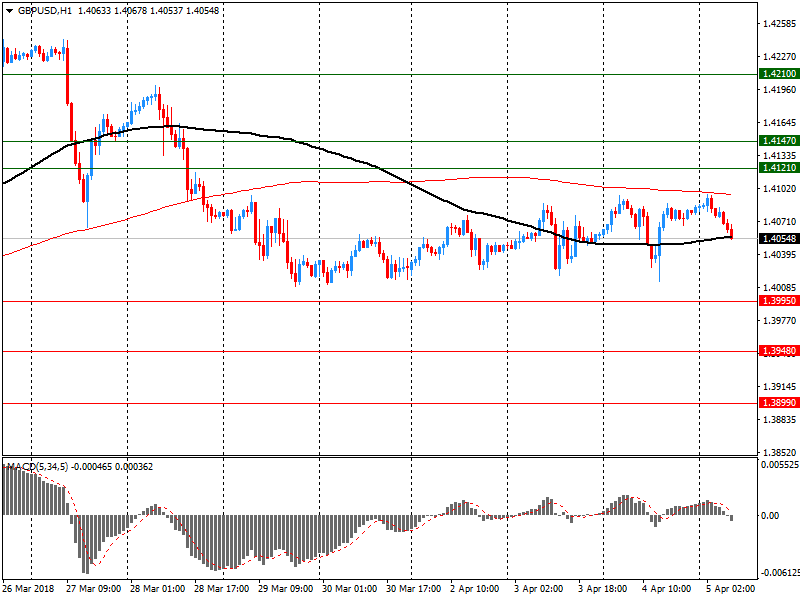Screen dimensions: 800x600
Task: Click the 5 Apr 02:00 time label
Action: click(731, 588)
